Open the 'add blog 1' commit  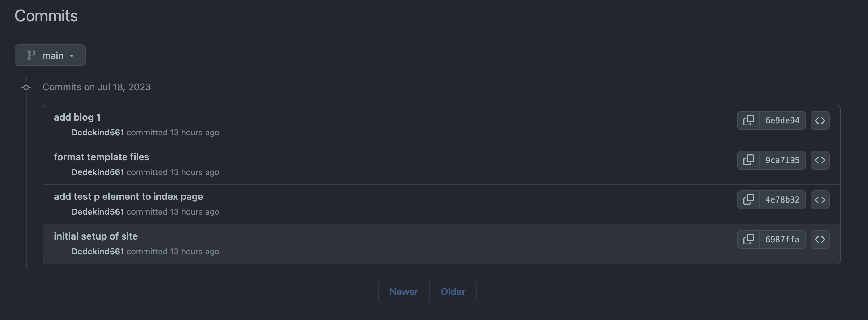(77, 117)
